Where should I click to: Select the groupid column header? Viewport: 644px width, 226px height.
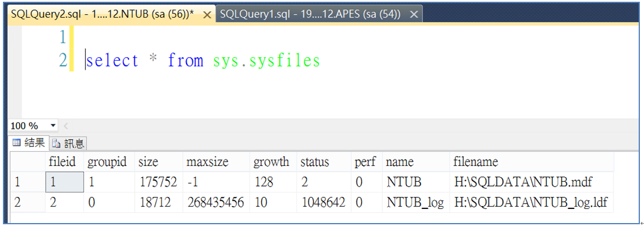tap(109, 162)
